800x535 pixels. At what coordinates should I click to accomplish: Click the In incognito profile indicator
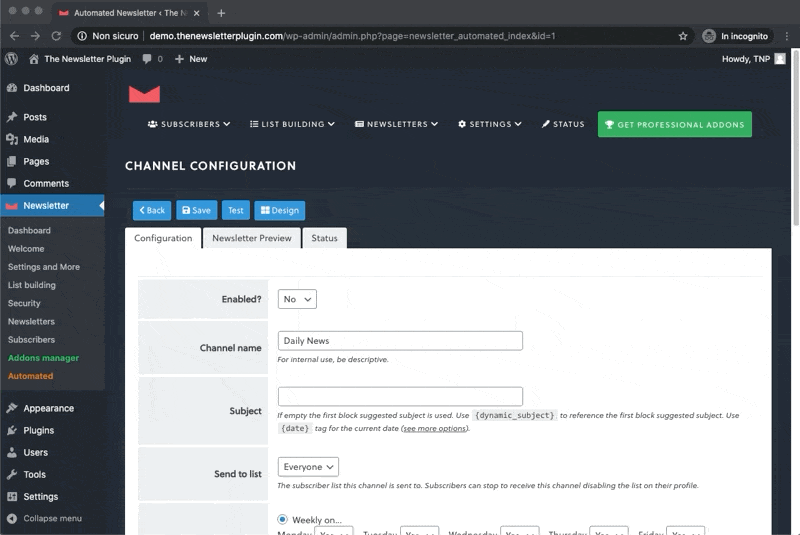pos(735,36)
